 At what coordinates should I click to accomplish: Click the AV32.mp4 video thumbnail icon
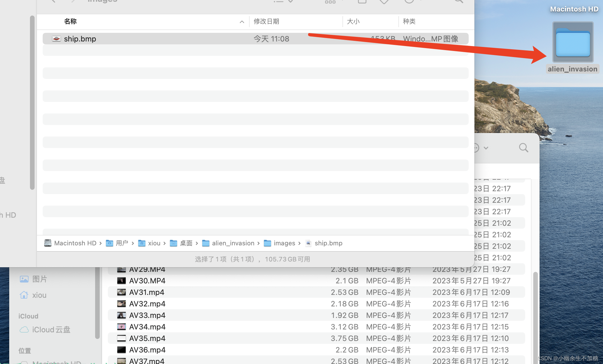coord(121,304)
